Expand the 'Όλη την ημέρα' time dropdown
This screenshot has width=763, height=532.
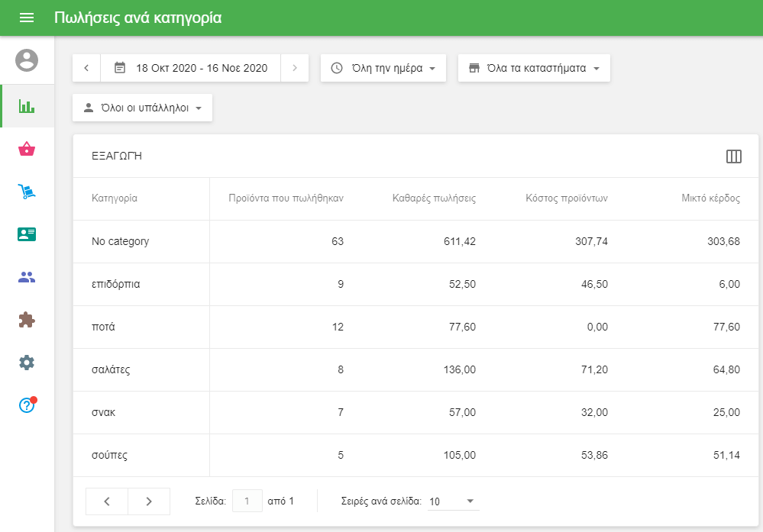click(383, 68)
